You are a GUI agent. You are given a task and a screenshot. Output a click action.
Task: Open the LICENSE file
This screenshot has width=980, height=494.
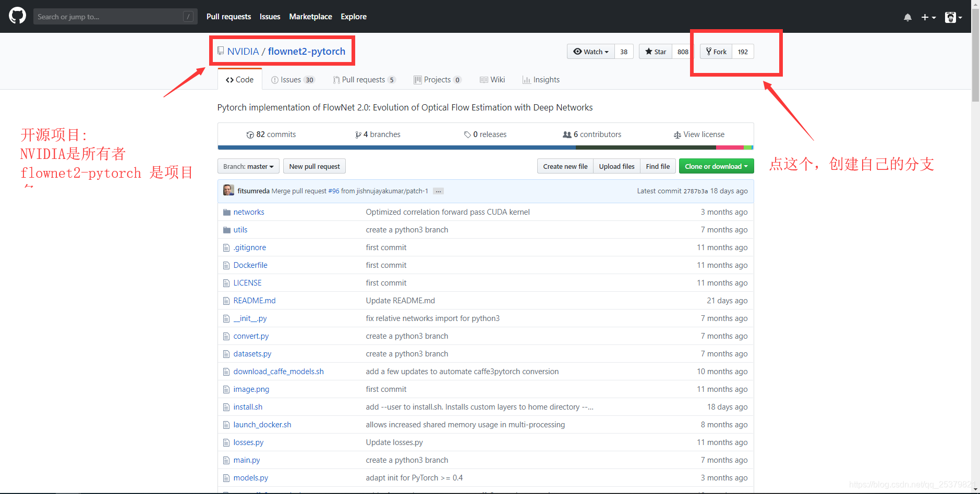click(x=248, y=283)
